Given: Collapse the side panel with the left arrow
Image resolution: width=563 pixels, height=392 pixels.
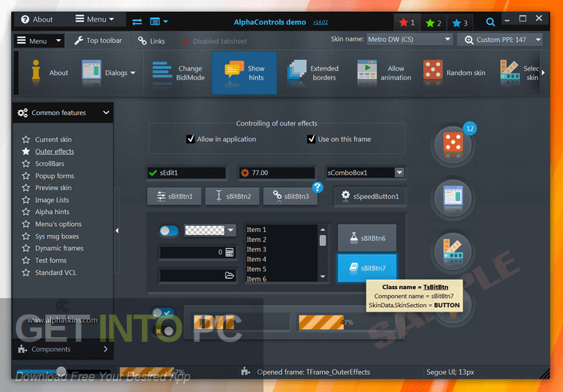Looking at the screenshot, I should point(116,231).
